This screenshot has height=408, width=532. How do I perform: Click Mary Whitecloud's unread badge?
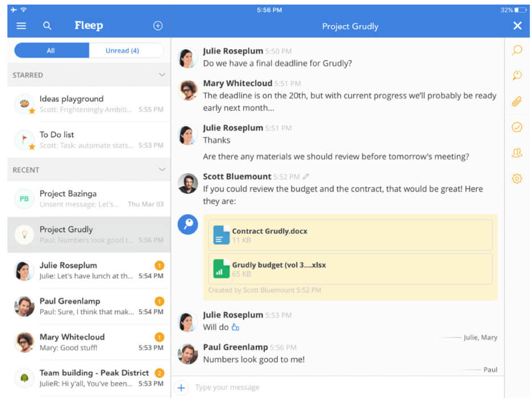click(159, 337)
